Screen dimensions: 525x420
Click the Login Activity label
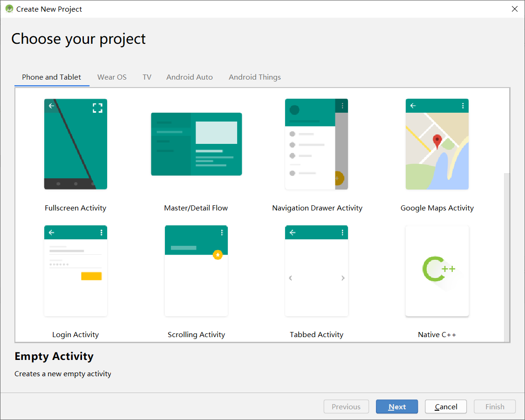[75, 335]
